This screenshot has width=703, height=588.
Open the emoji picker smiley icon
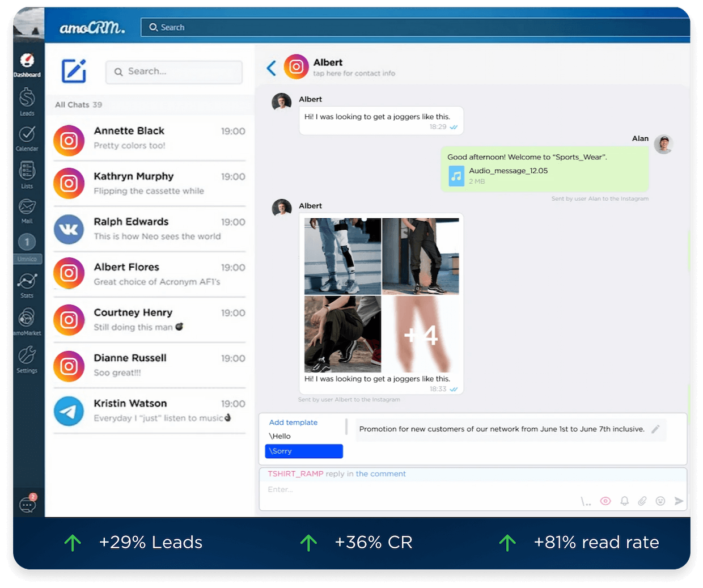(660, 501)
